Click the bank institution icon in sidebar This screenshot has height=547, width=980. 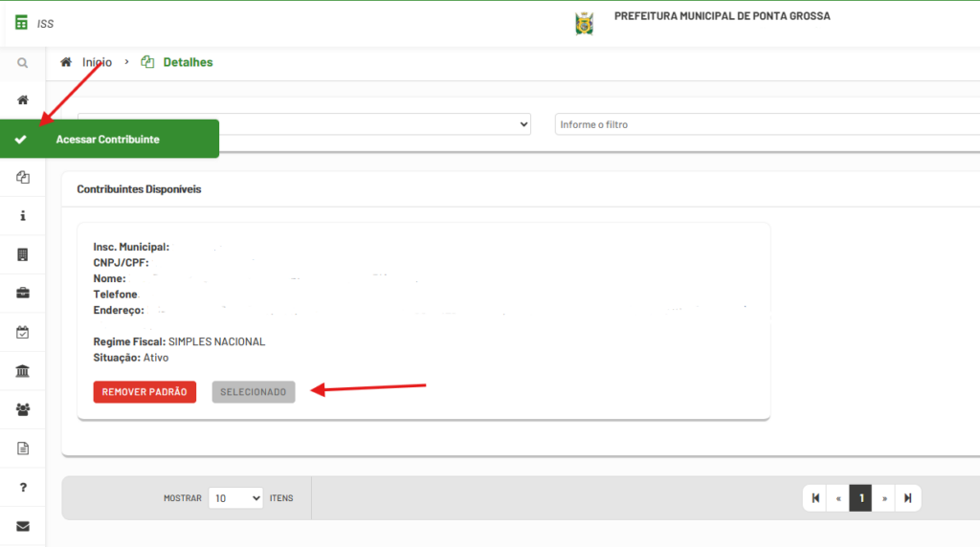coord(23,371)
